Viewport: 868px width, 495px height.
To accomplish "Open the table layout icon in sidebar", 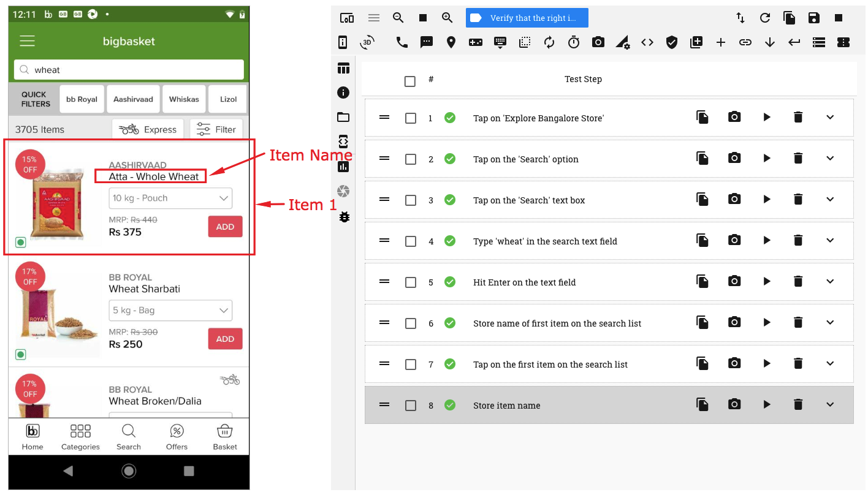I will (x=343, y=68).
